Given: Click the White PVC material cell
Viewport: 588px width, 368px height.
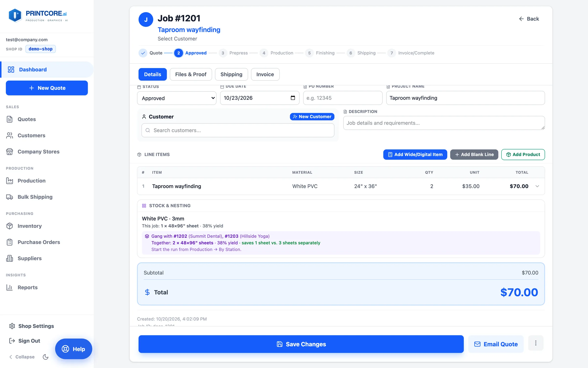Looking at the screenshot, I should tap(305, 186).
